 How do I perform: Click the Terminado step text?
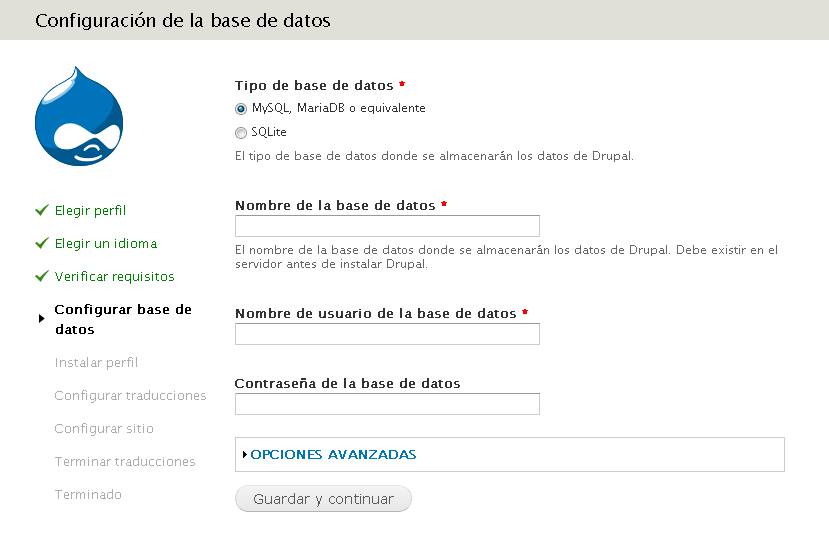[88, 495]
